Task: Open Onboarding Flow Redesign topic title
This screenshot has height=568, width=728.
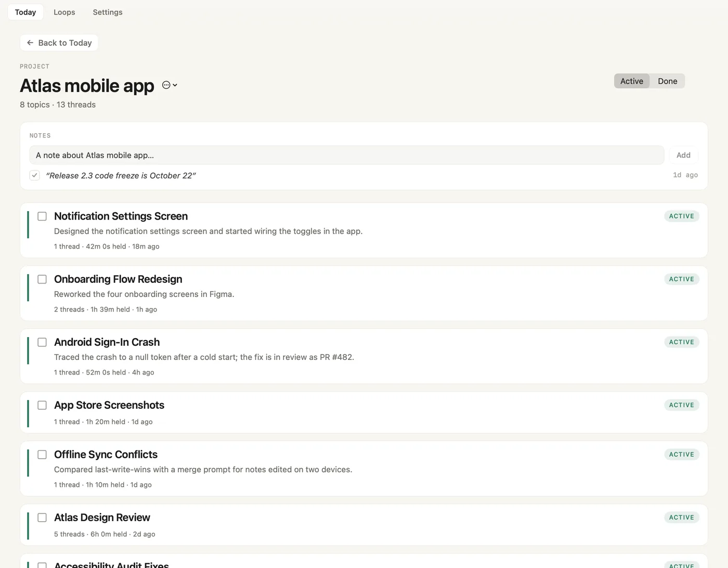Action: (118, 279)
